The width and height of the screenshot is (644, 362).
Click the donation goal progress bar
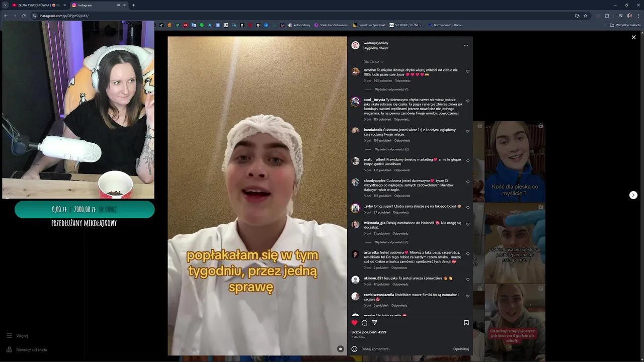coord(85,210)
